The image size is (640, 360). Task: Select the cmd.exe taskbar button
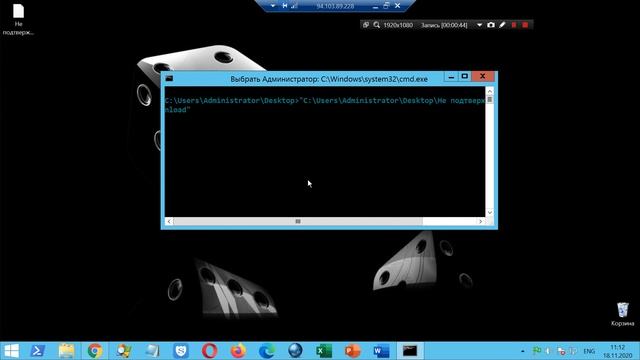410,351
